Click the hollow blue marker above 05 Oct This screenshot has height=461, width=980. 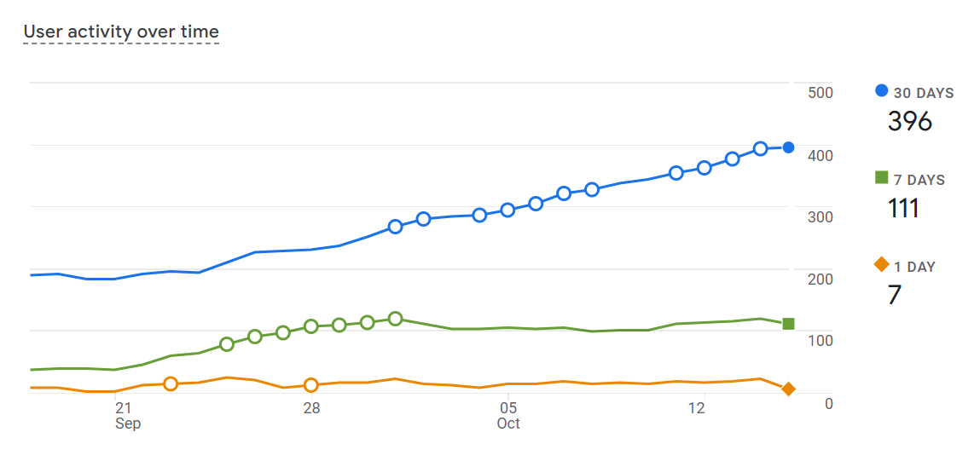point(507,210)
